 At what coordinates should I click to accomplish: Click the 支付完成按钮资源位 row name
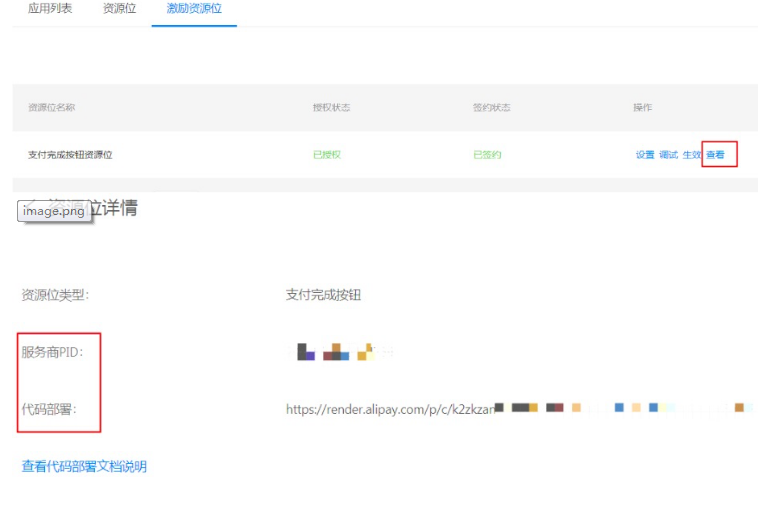[70, 155]
